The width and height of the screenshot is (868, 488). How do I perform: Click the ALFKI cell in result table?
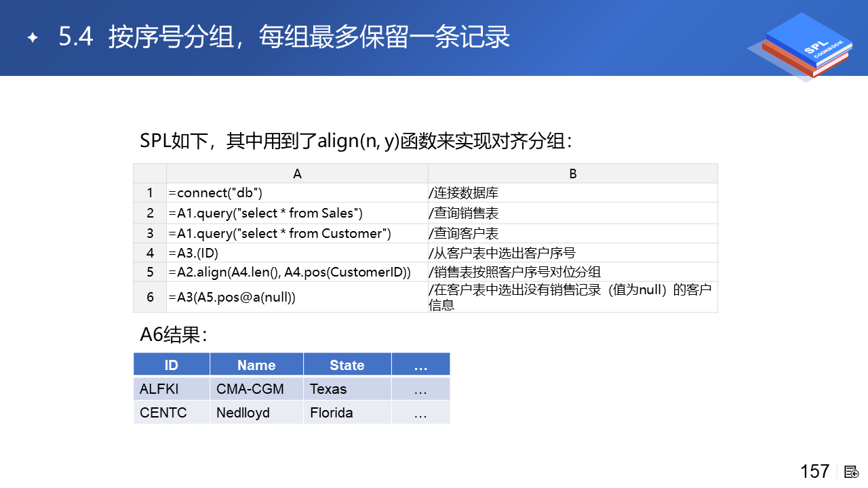point(172,389)
